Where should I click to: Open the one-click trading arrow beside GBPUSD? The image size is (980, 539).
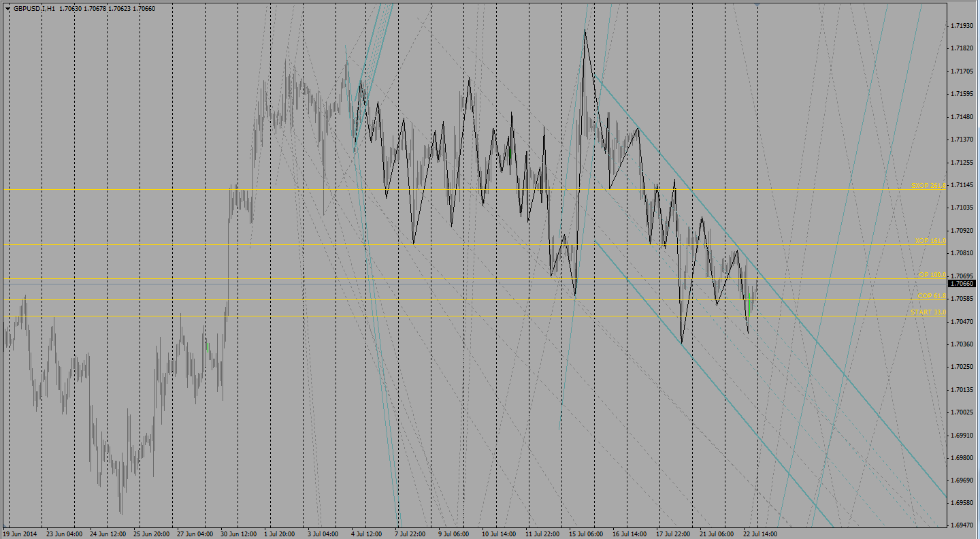coord(7,9)
